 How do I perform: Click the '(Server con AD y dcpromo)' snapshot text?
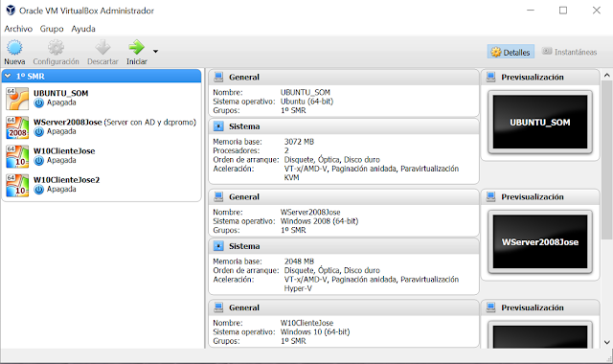click(x=149, y=122)
